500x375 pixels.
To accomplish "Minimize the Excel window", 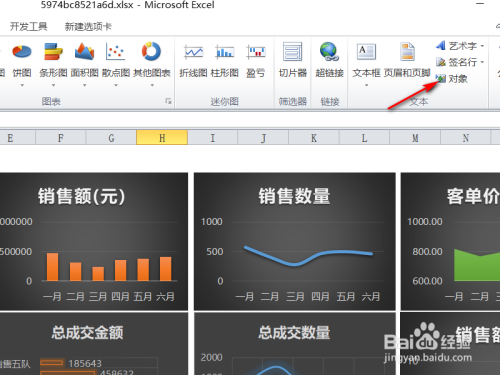I will point(480,4).
